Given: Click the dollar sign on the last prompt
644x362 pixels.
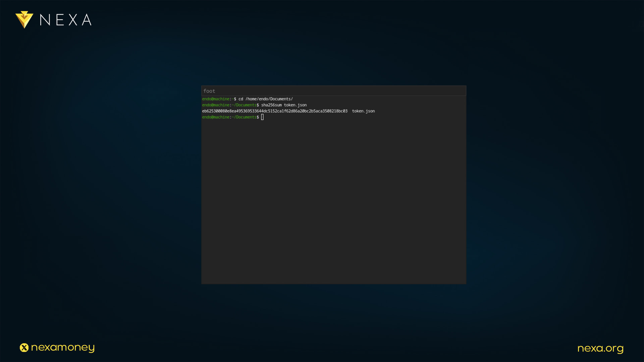Looking at the screenshot, I should point(258,117).
